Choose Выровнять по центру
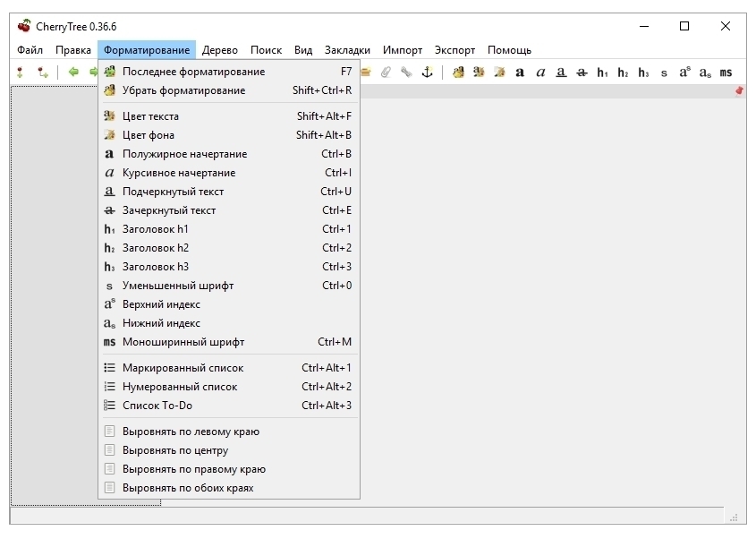This screenshot has width=756, height=547. (x=228, y=450)
